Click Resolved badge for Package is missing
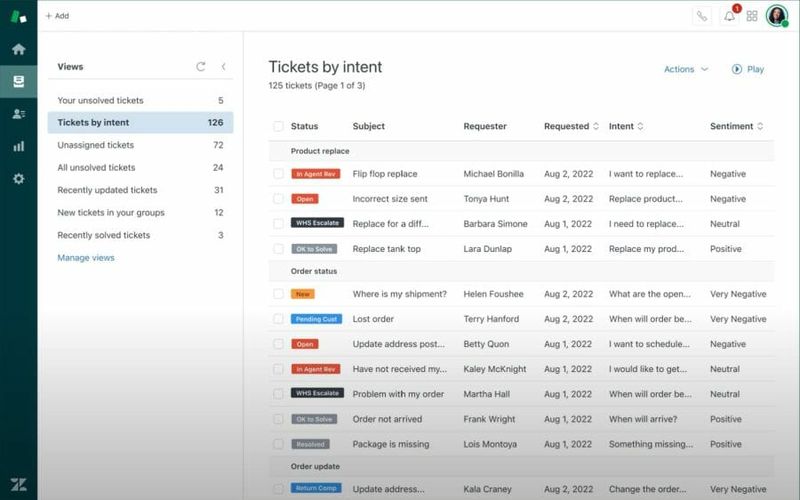This screenshot has height=500, width=800. point(310,444)
